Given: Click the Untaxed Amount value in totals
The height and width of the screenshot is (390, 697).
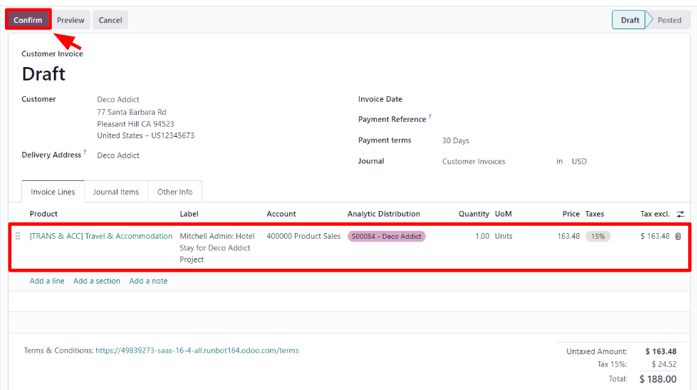Looking at the screenshot, I should (x=661, y=351).
